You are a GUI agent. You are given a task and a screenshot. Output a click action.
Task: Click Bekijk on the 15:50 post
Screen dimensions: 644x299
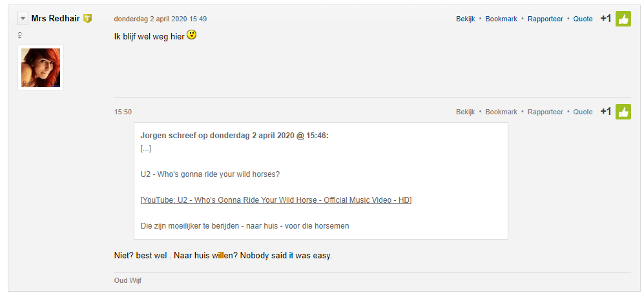point(465,112)
